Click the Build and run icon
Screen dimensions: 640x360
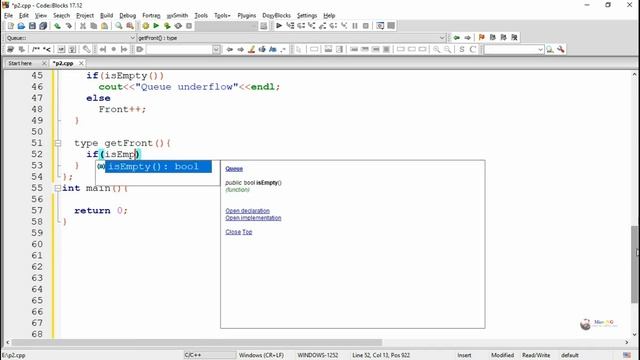coord(167,26)
